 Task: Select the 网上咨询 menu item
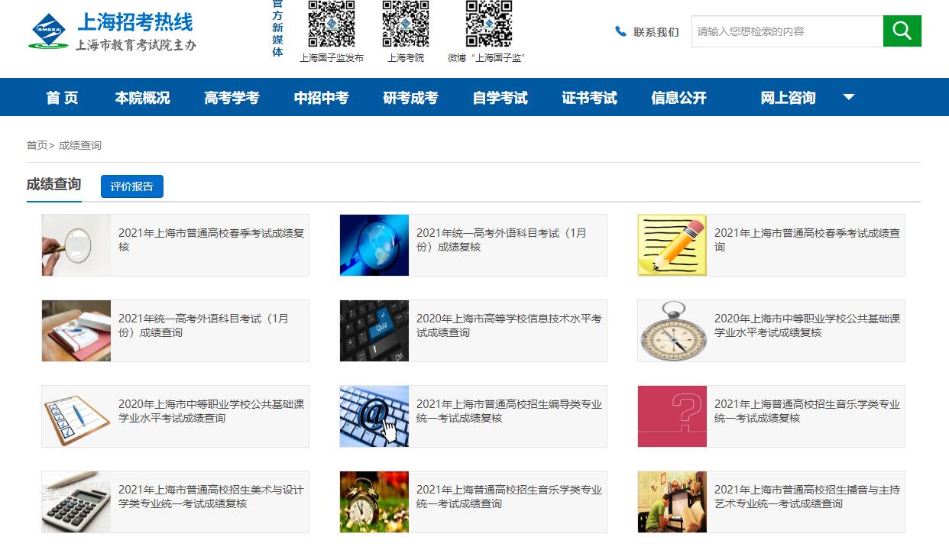point(788,97)
